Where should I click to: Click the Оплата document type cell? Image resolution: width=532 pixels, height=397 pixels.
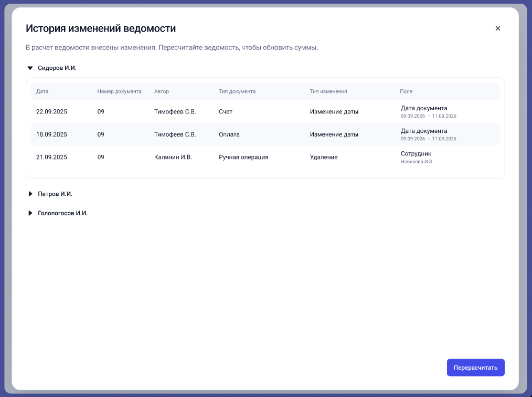tap(229, 134)
